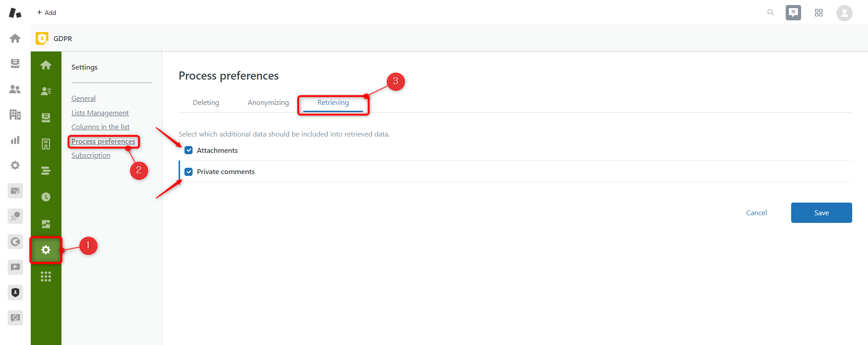Click the GDPR app logo in the header
This screenshot has width=868, height=345.
42,38
